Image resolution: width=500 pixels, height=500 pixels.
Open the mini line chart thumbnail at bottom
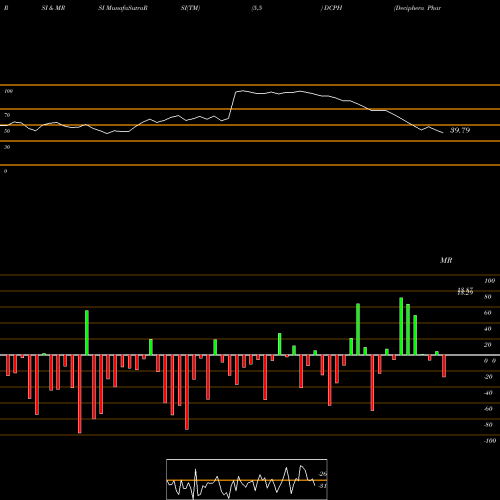[x=247, y=479]
